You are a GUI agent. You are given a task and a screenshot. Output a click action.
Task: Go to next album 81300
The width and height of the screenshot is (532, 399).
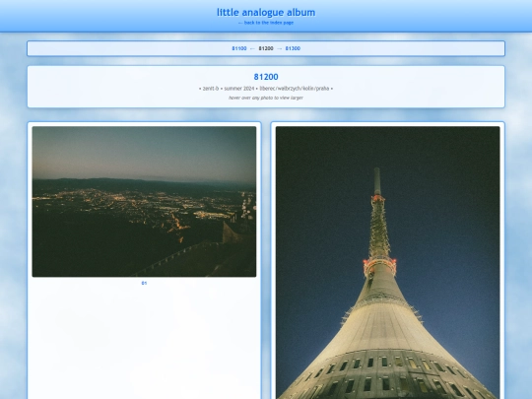tap(293, 48)
